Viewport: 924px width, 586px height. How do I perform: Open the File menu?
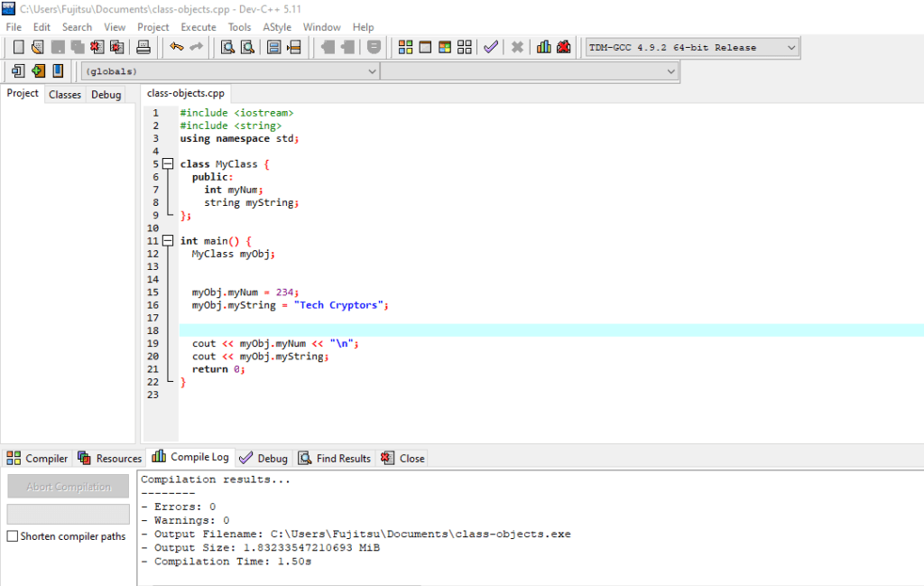coord(14,27)
